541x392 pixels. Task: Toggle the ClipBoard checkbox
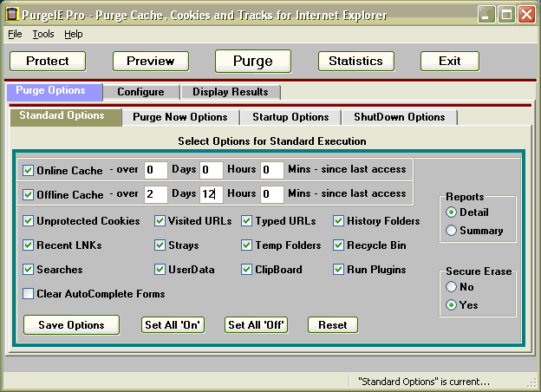(x=247, y=269)
